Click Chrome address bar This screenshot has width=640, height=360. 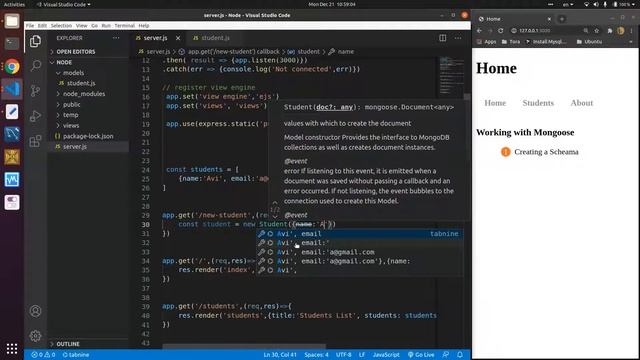547,31
